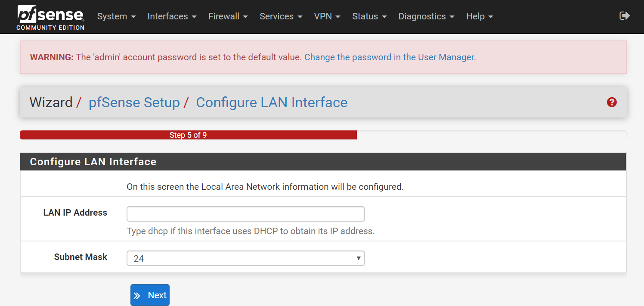Open the red help question mark icon
This screenshot has width=644, height=306.
pos(612,102)
